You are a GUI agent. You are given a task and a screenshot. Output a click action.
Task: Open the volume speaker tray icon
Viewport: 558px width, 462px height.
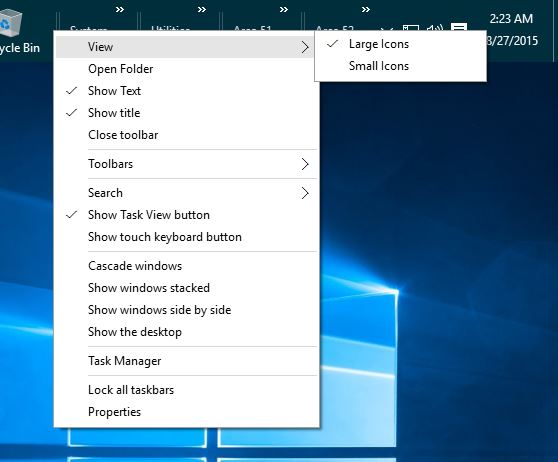pyautogui.click(x=435, y=28)
